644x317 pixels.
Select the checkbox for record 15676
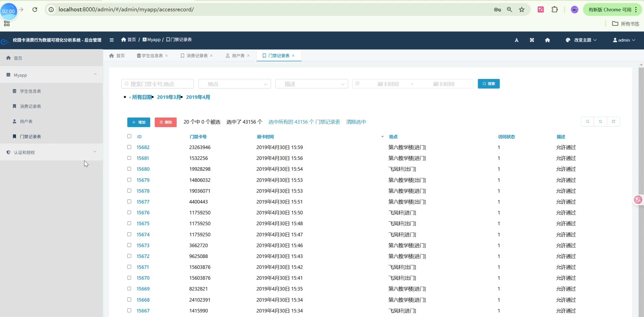(x=129, y=212)
